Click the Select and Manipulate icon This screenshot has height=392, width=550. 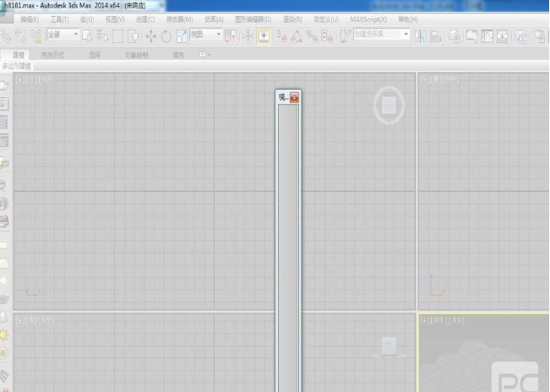248,36
